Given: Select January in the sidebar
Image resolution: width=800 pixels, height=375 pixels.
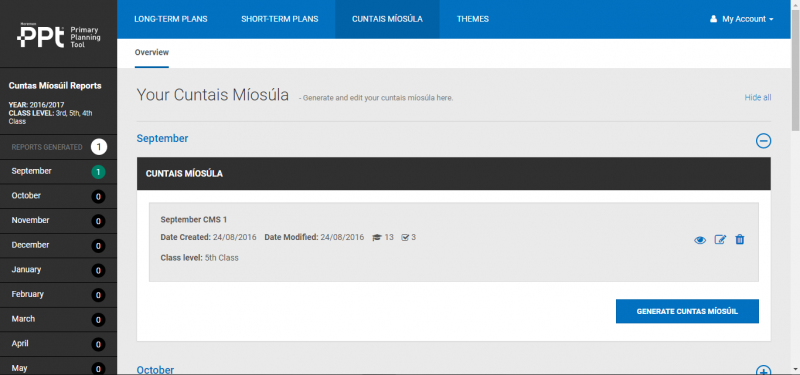Looking at the screenshot, I should pos(58,270).
